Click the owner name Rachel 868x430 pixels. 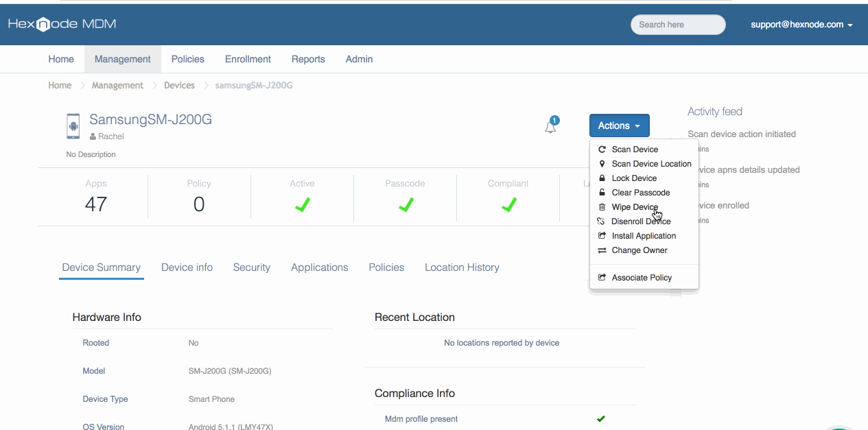tap(111, 137)
